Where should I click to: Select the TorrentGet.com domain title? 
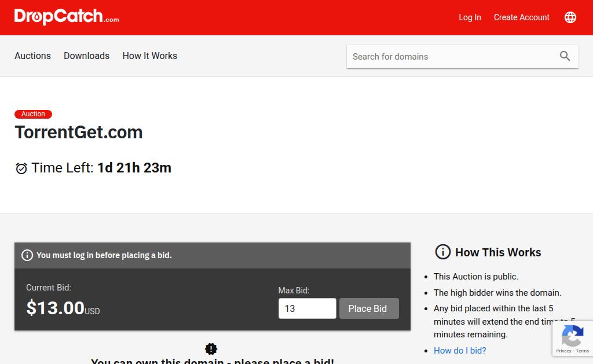point(79,133)
